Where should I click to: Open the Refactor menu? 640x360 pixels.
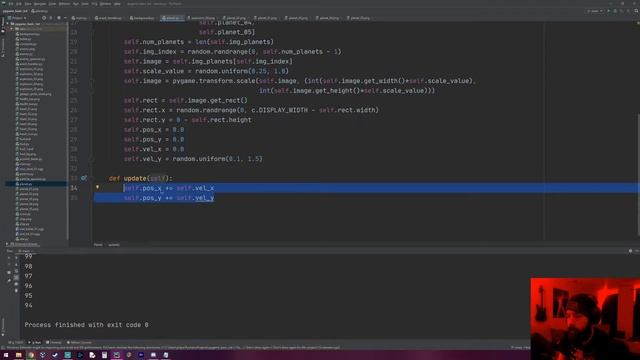click(64, 4)
